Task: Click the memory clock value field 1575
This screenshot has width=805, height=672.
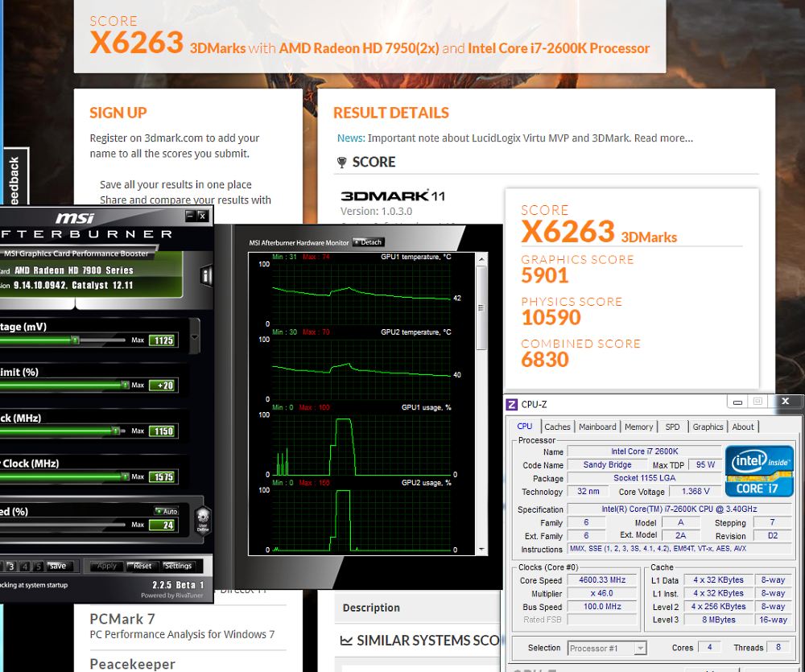Action: click(x=163, y=477)
